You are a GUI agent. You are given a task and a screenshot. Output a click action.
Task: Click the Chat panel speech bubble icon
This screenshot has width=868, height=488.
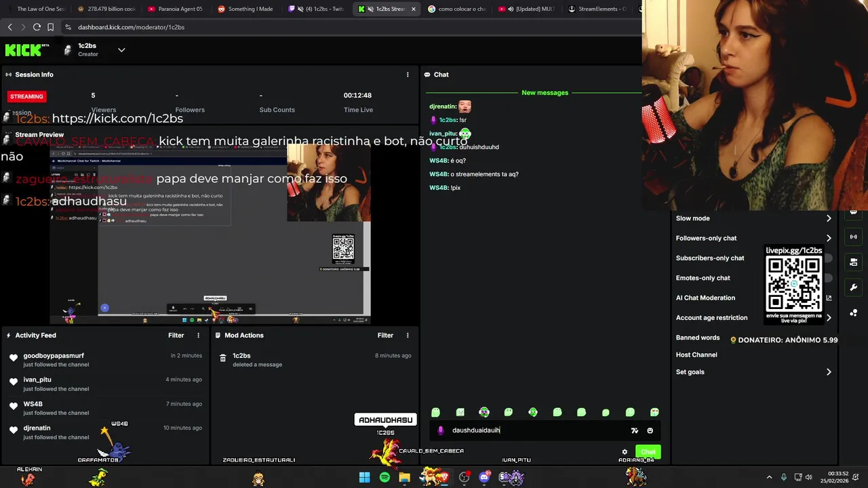(427, 75)
